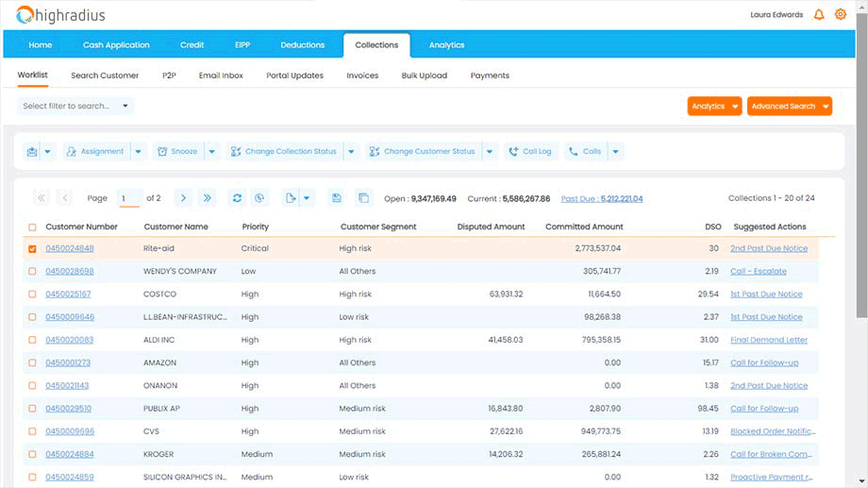Open settings via the gear icon

click(841, 15)
